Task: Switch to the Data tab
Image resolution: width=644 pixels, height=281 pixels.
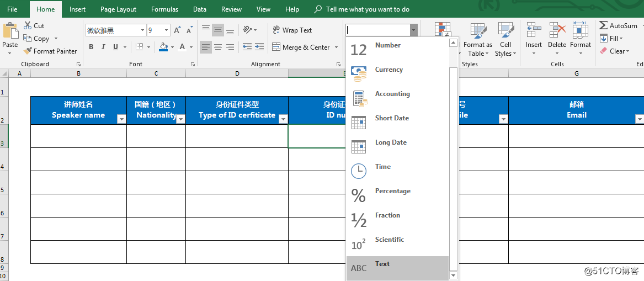Action: pos(200,9)
